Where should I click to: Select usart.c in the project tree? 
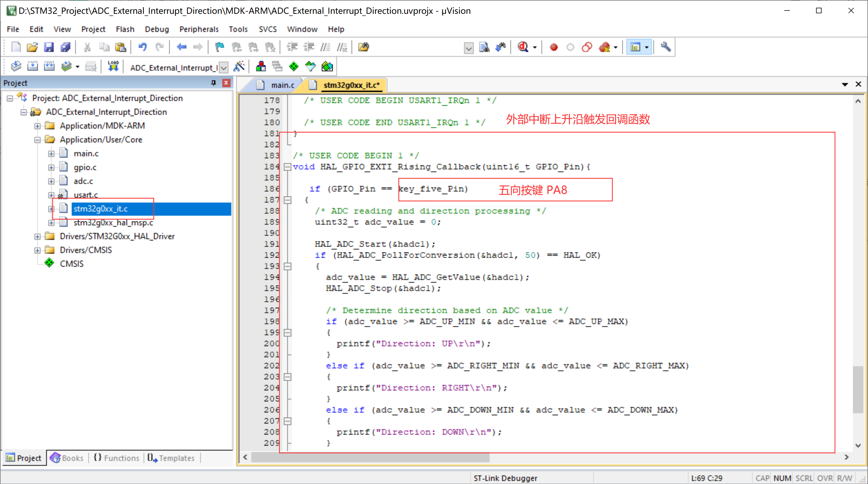click(86, 195)
